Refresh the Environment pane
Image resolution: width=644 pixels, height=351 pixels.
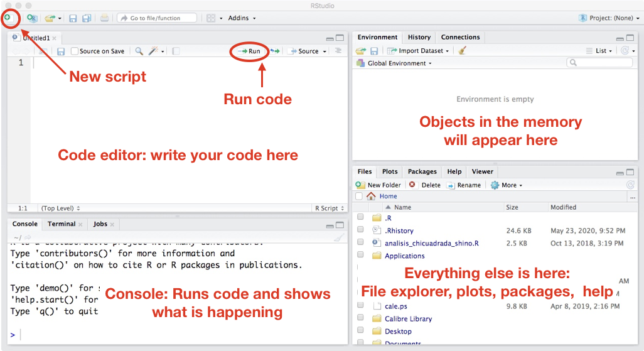[x=625, y=51]
